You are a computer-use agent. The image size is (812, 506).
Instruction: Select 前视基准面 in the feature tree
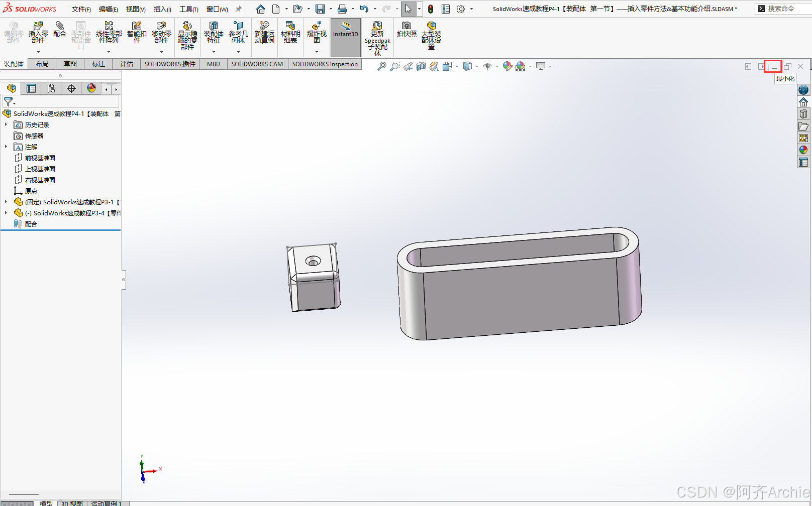(x=40, y=158)
